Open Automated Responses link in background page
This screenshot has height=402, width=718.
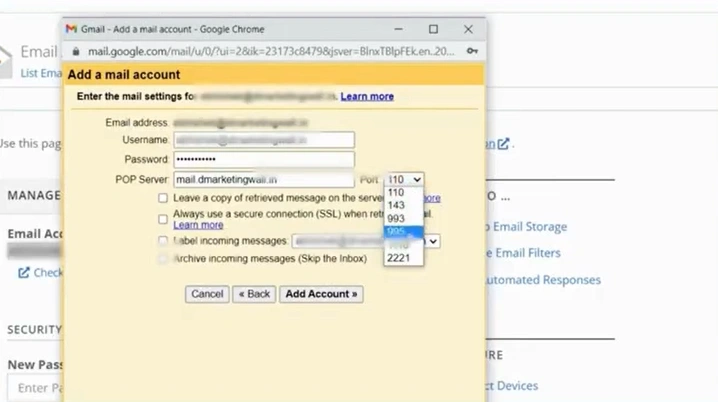pos(544,280)
